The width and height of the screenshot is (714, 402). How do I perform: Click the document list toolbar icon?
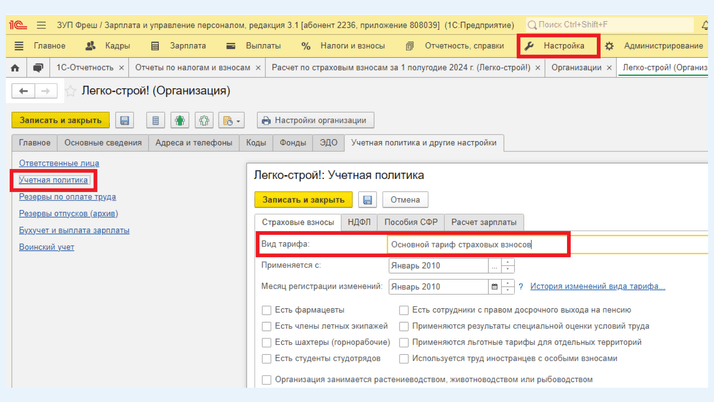(155, 121)
